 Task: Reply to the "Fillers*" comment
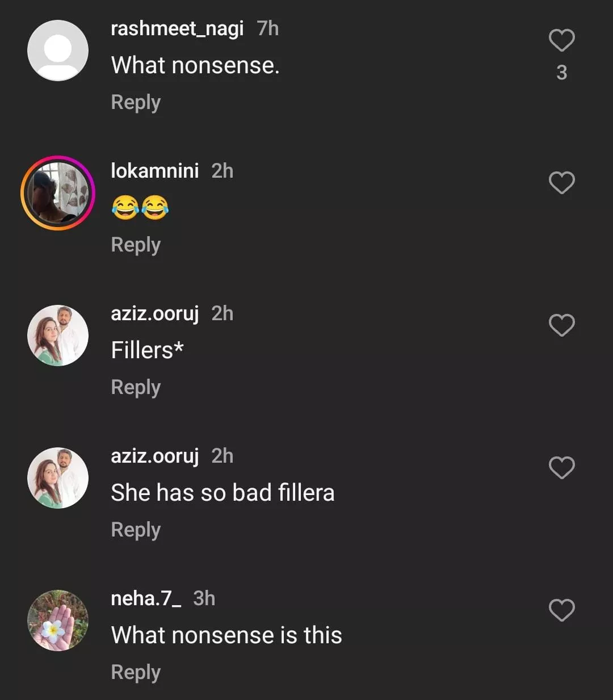[136, 387]
